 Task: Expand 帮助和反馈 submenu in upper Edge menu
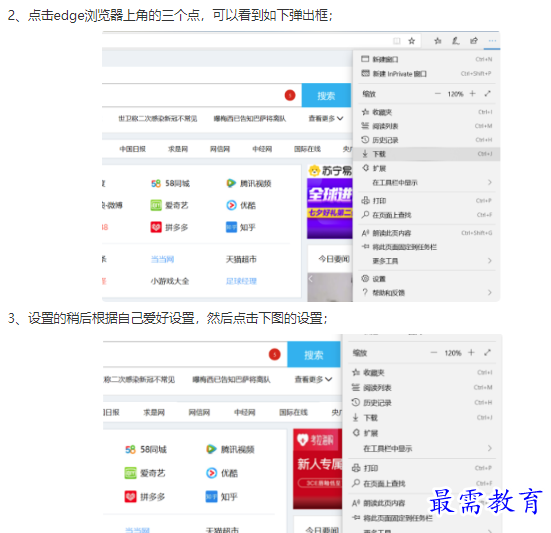point(427,293)
